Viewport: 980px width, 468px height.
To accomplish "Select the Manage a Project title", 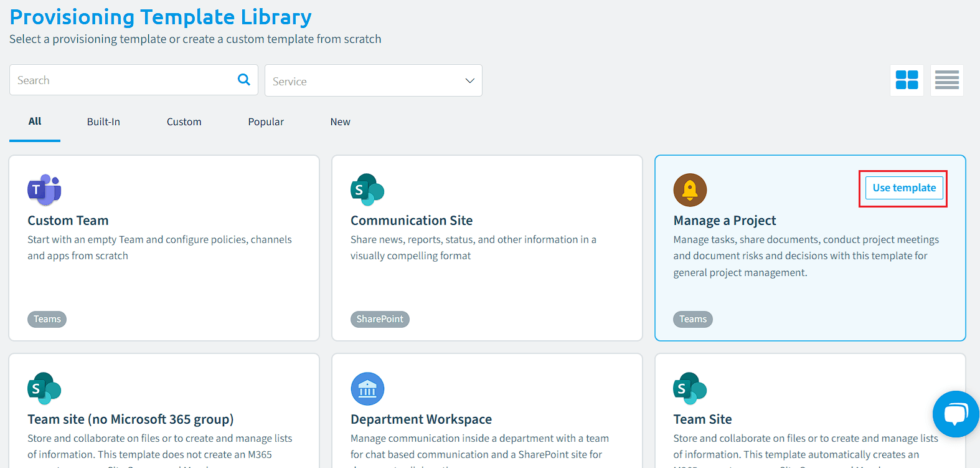I will point(725,221).
